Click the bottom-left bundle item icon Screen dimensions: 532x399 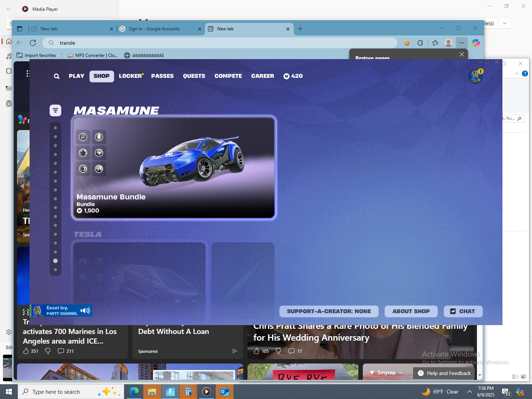tap(83, 169)
